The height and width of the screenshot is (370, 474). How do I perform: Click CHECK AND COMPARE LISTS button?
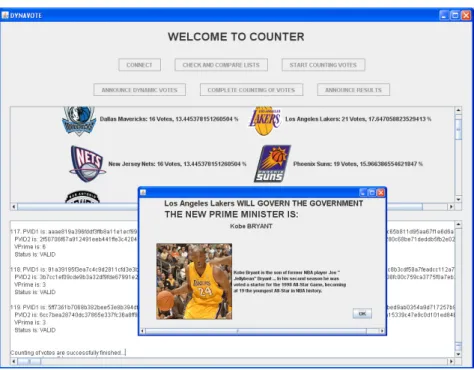click(x=221, y=65)
